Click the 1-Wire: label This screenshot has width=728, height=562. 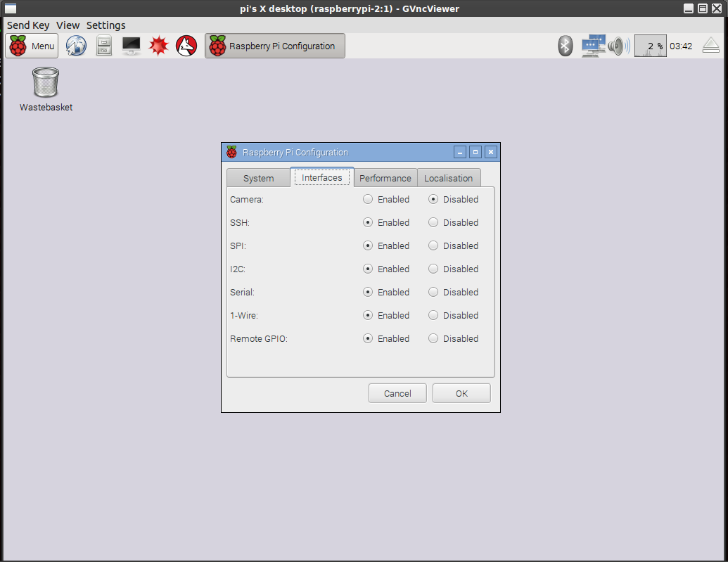point(244,316)
